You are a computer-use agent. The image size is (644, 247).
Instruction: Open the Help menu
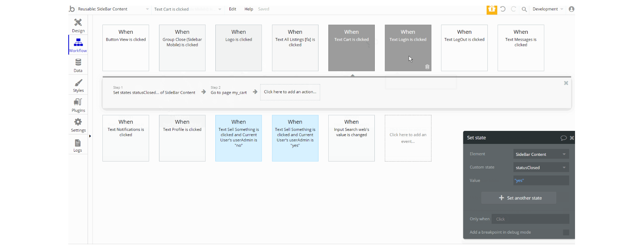[x=249, y=9]
